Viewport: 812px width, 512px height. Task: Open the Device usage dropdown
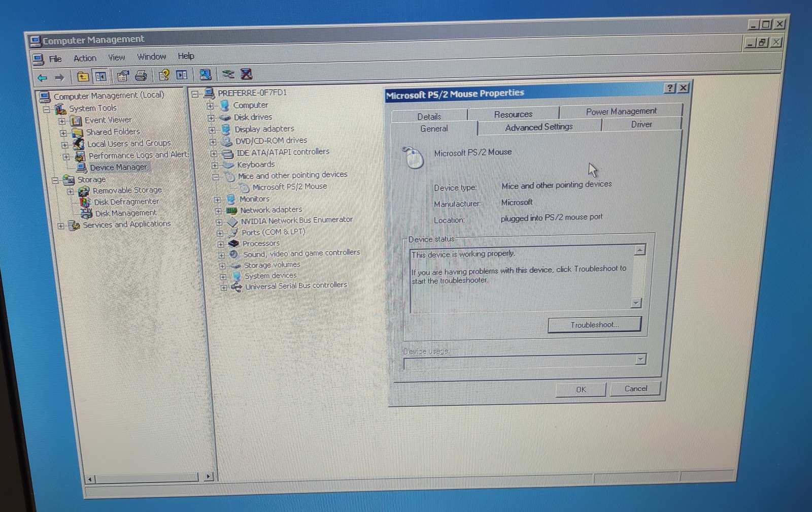point(640,360)
